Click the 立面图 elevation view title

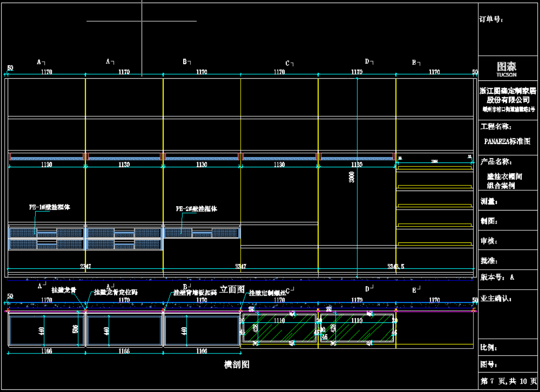tap(232, 289)
